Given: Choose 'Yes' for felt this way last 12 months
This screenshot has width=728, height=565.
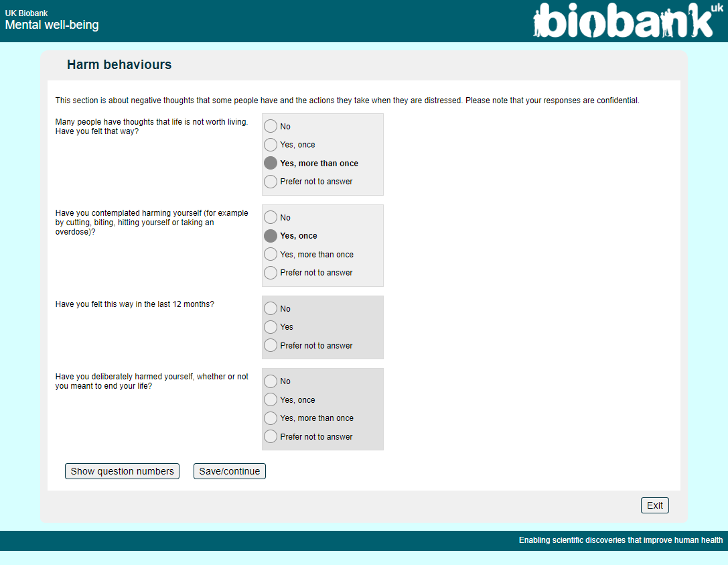Looking at the screenshot, I should tap(271, 327).
